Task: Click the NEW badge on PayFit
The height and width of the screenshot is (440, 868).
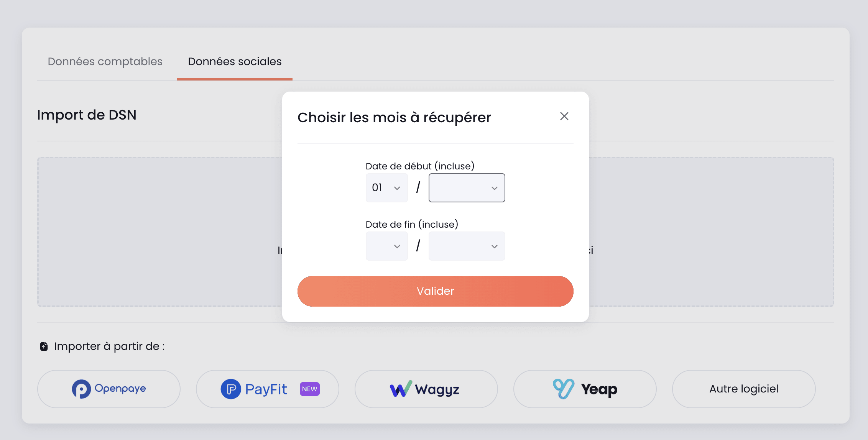Action: click(309, 389)
